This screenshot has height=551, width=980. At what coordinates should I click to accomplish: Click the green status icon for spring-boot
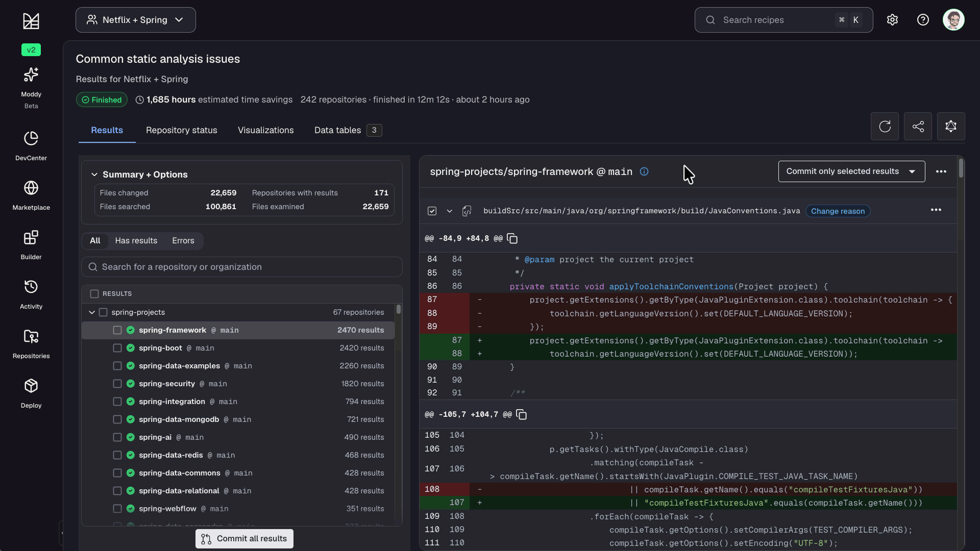tap(131, 348)
